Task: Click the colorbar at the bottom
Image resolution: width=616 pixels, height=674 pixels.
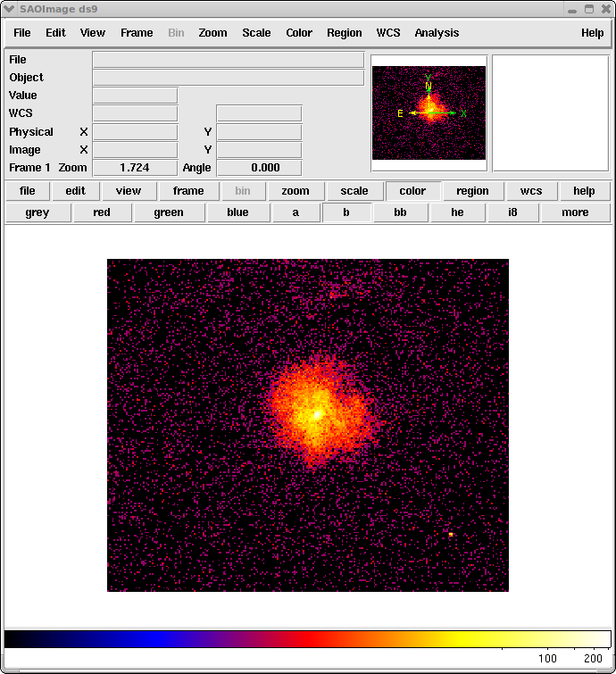Action: [307, 639]
